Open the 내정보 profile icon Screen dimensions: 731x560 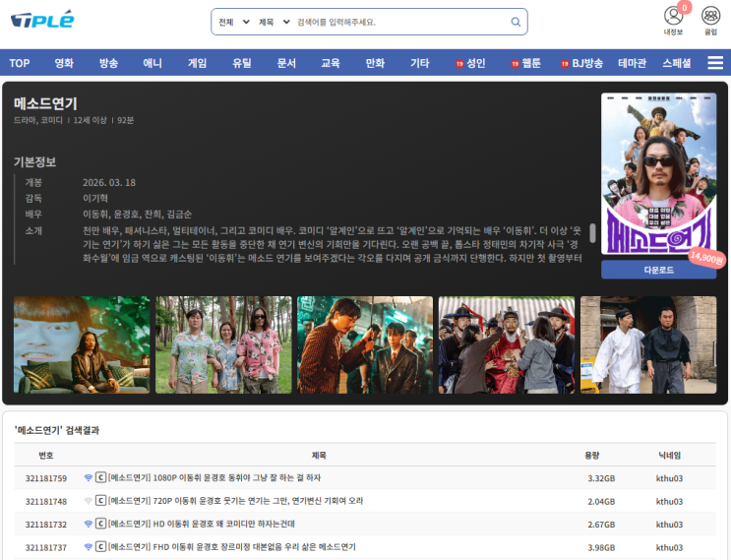(x=673, y=17)
